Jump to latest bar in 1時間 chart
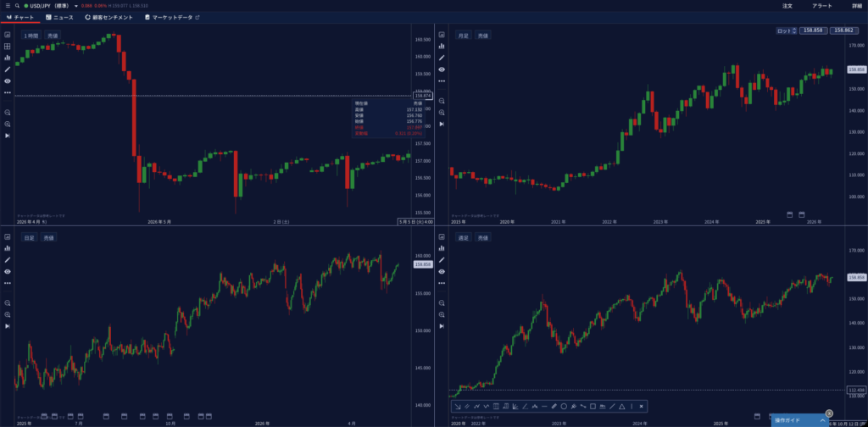Image resolution: width=868 pixels, height=427 pixels. pyautogui.click(x=7, y=136)
